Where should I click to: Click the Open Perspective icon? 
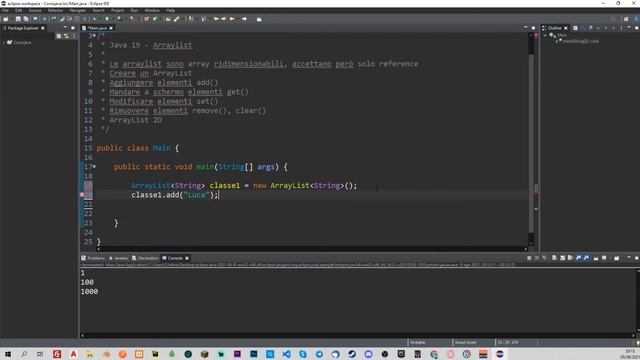pyautogui.click(x=626, y=19)
